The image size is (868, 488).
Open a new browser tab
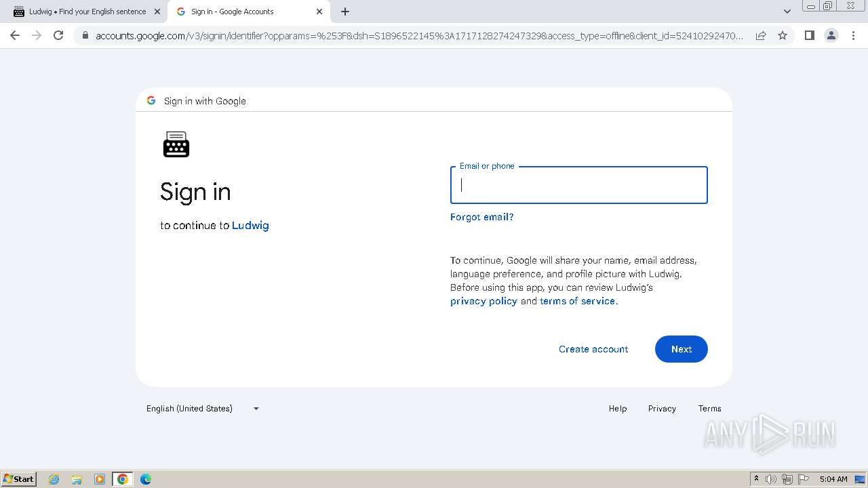[345, 12]
